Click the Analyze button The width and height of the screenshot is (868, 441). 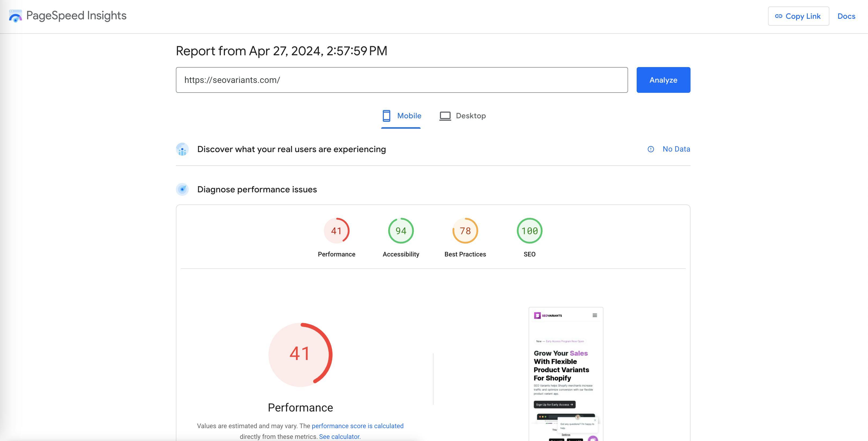pos(663,80)
